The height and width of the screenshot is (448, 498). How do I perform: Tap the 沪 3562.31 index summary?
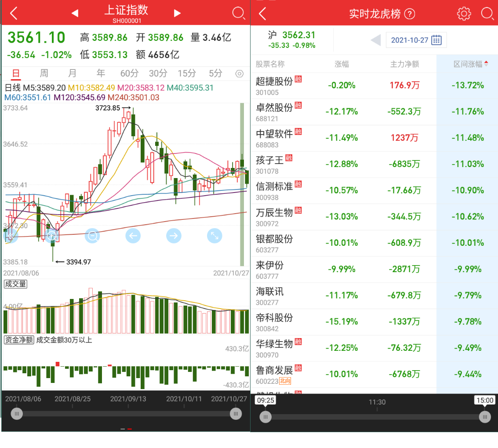pos(291,40)
